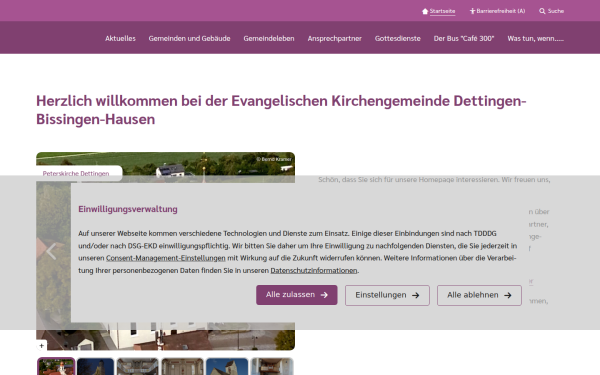Select fifth thumbnail with blue sky
The width and height of the screenshot is (600, 375).
(x=227, y=367)
